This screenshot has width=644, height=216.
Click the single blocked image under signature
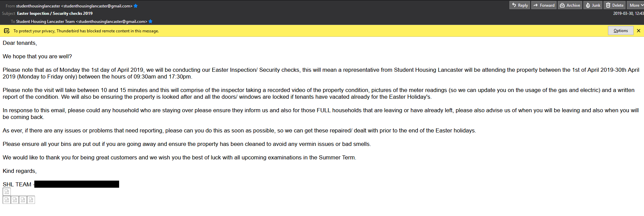pyautogui.click(x=7, y=192)
